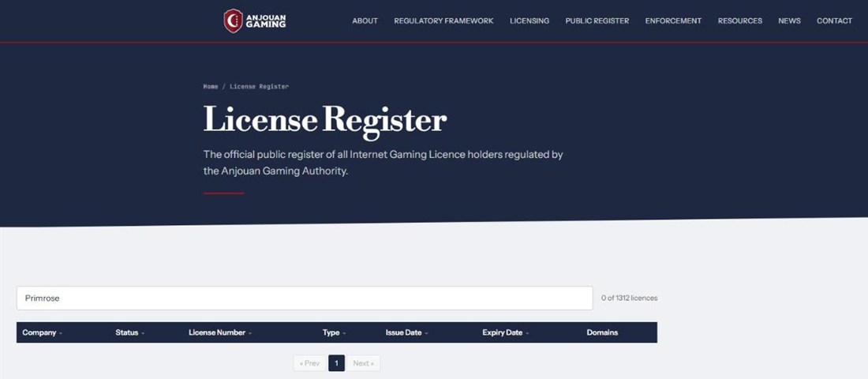The width and height of the screenshot is (868, 379).
Task: Sort the table by Expiry Date
Action: (x=505, y=332)
